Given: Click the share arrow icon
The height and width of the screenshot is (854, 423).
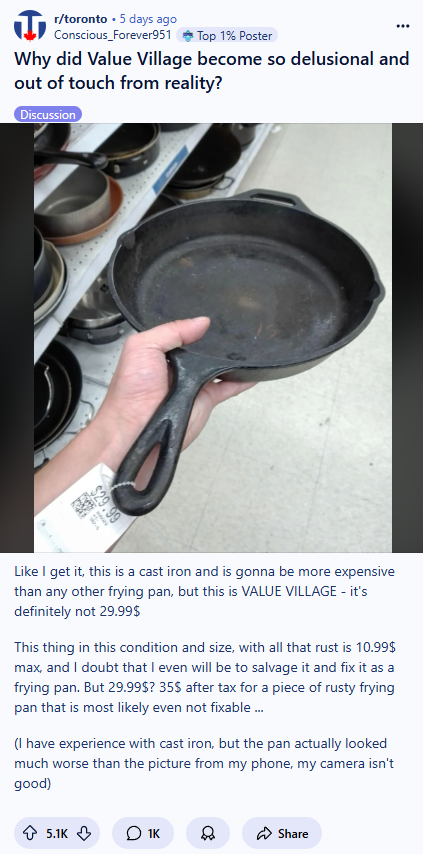Looking at the screenshot, I should pos(264,833).
